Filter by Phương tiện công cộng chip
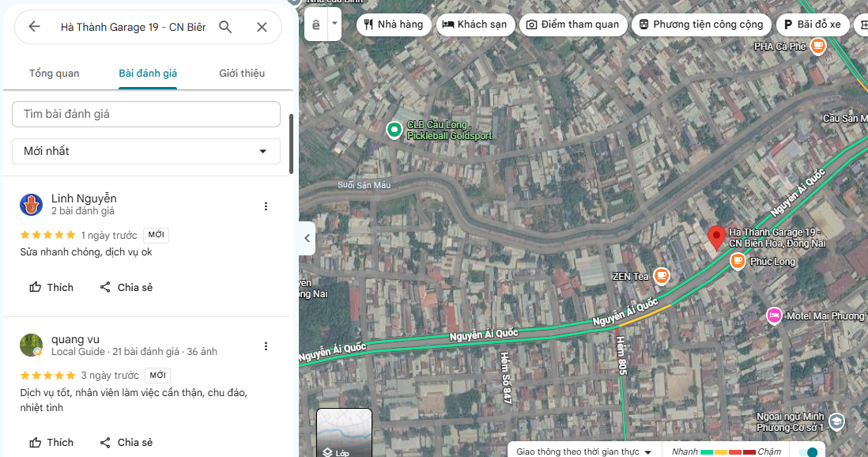868x457 pixels. point(701,25)
